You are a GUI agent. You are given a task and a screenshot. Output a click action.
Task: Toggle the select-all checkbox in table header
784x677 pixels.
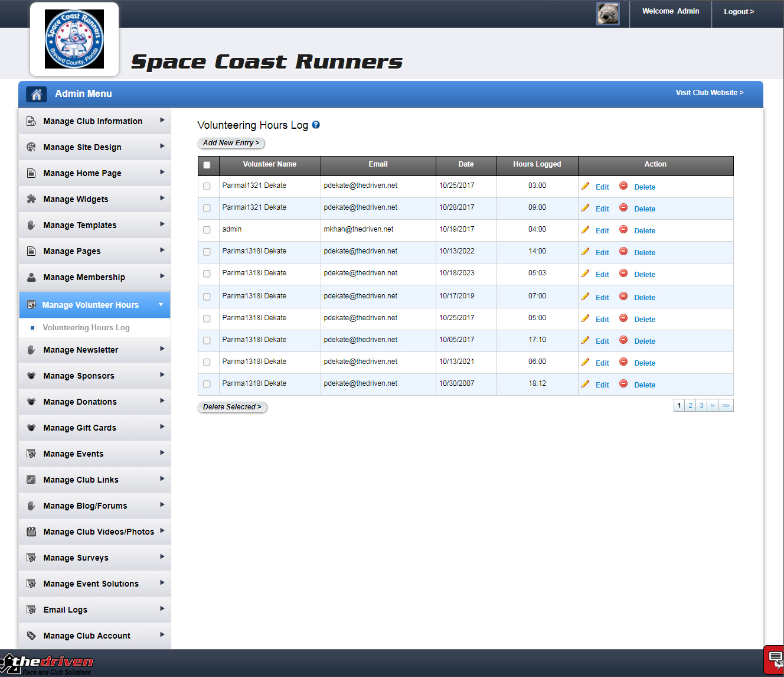(x=207, y=165)
